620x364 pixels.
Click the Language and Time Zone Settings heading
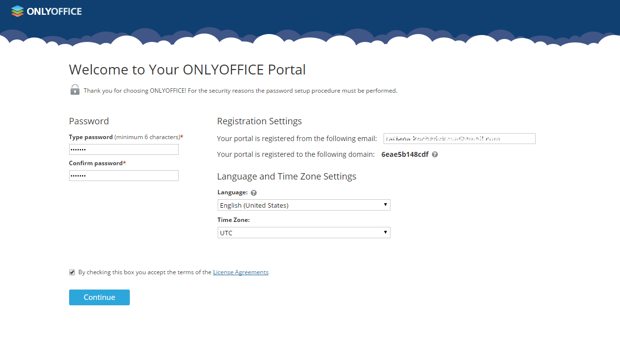click(x=287, y=177)
